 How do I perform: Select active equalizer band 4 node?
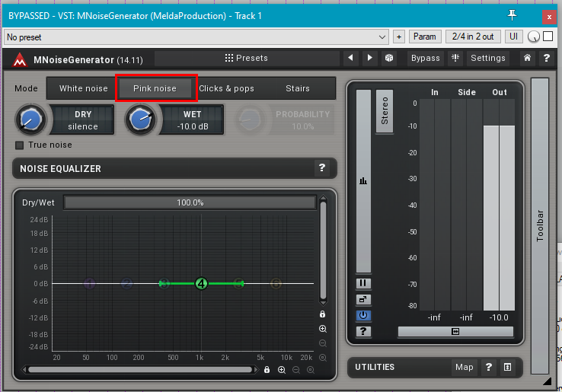[x=202, y=283]
